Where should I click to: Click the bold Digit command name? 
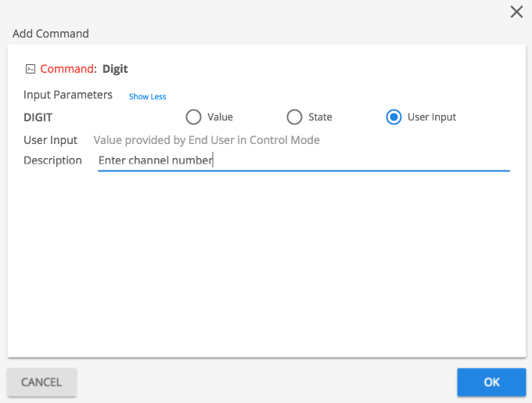[x=115, y=69]
